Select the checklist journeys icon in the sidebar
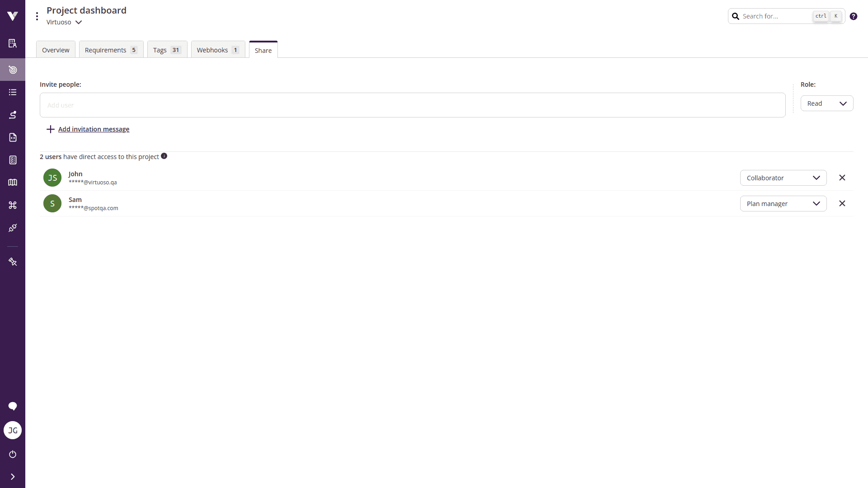This screenshot has height=488, width=868. (x=13, y=92)
